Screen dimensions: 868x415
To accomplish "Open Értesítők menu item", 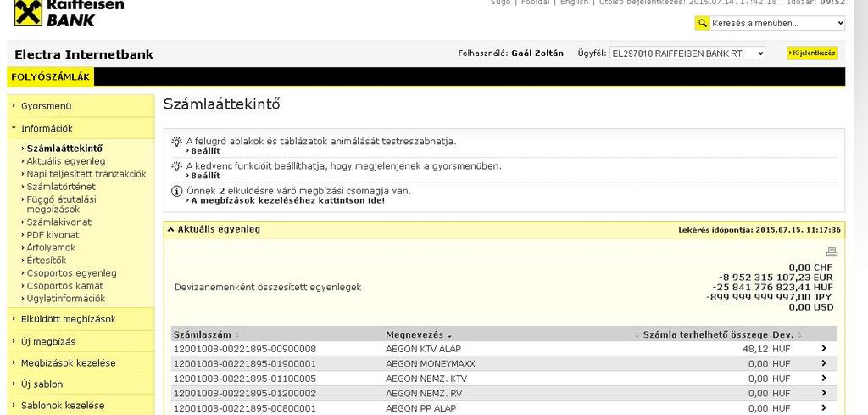I will tap(47, 261).
